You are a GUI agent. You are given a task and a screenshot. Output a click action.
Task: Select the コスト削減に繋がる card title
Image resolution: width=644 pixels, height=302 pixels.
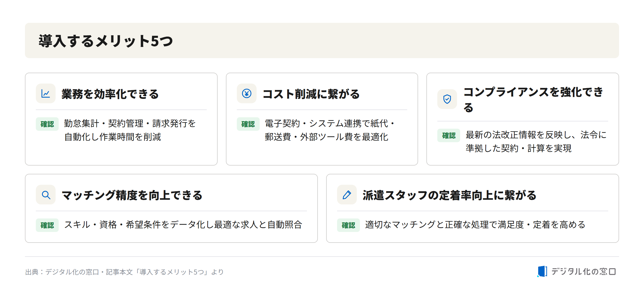(311, 94)
